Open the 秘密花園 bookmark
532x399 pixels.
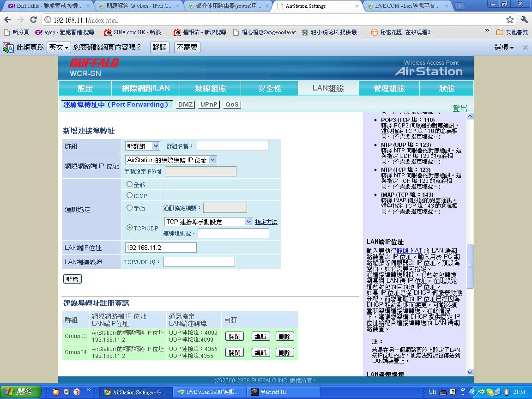[402, 32]
